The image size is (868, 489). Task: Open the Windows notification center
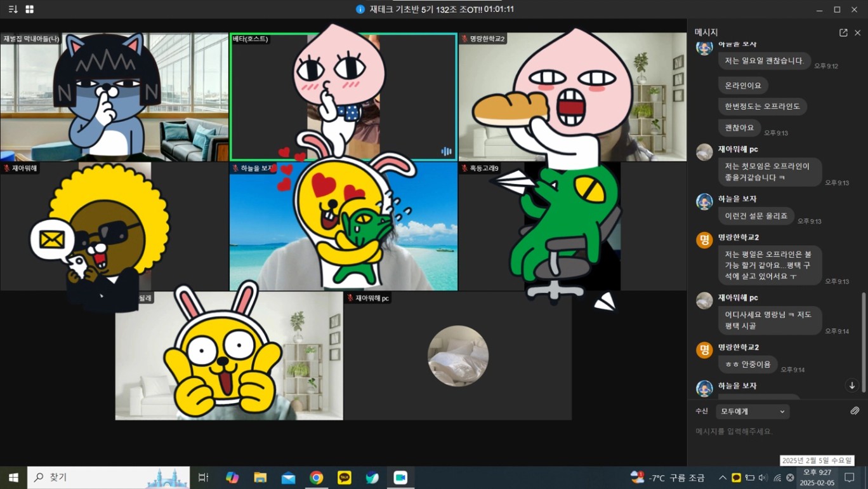pyautogui.click(x=849, y=478)
